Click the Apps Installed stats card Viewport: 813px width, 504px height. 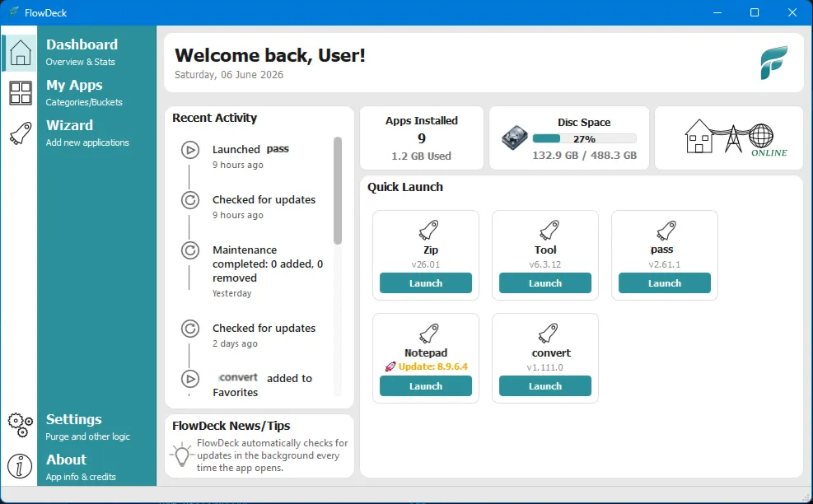[422, 138]
